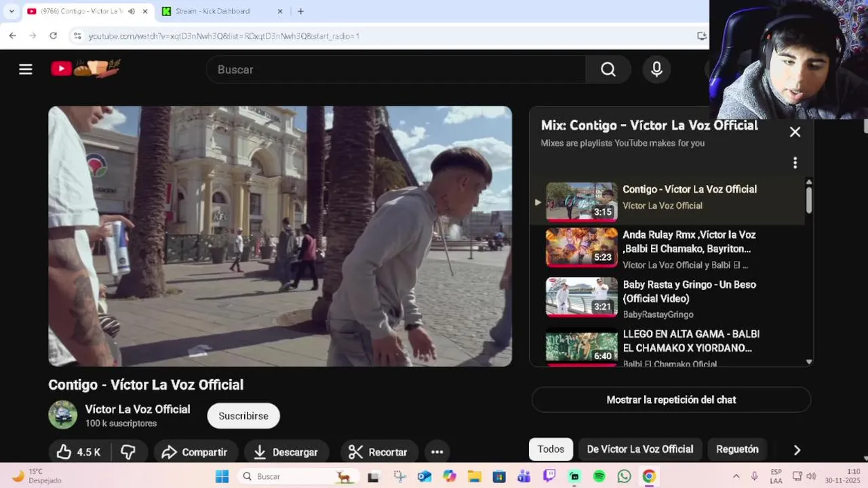Open Copilot from the taskbar
The image size is (868, 488).
pos(450,476)
